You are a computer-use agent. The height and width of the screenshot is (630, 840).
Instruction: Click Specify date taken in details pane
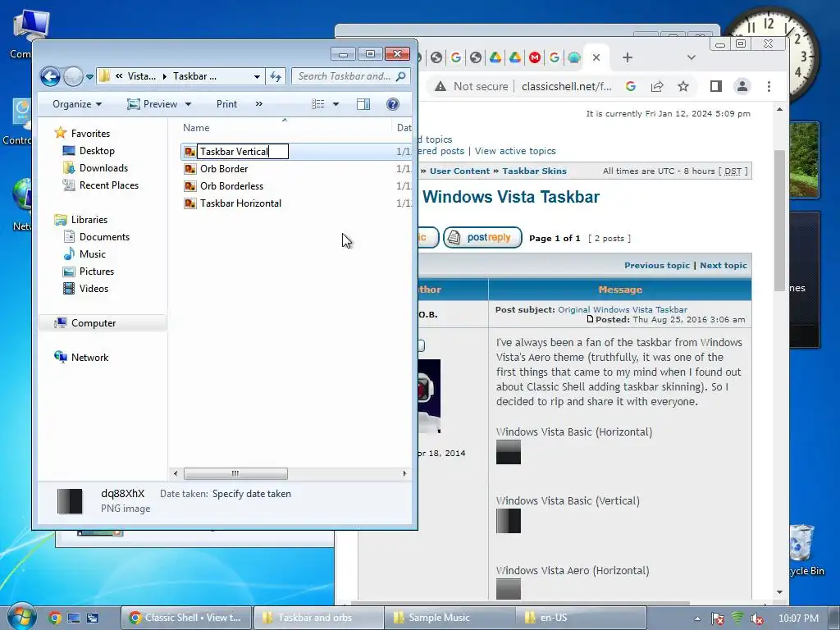(x=251, y=494)
